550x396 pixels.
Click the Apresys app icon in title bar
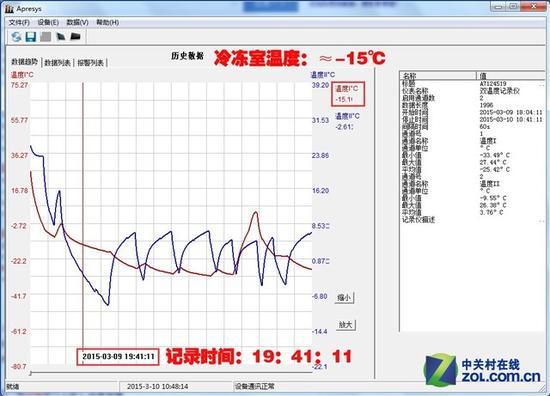coord(9,8)
